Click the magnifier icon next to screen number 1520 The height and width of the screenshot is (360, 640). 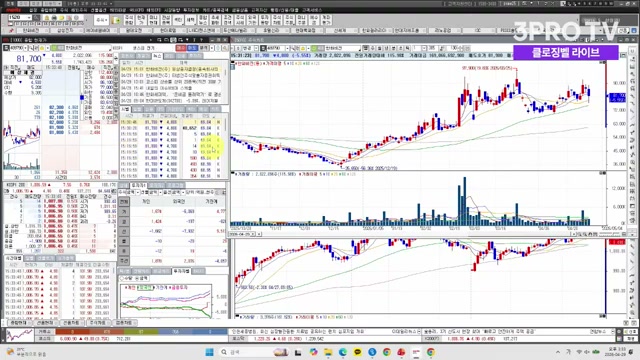click(36, 18)
